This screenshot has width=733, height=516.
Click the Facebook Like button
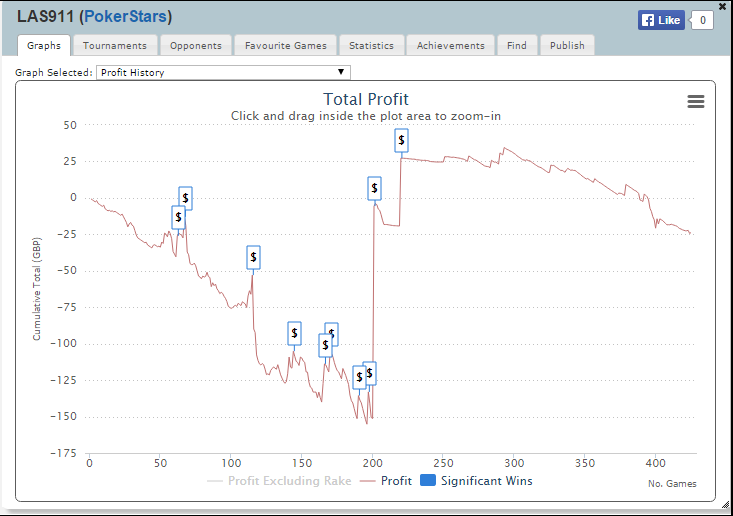tap(661, 20)
